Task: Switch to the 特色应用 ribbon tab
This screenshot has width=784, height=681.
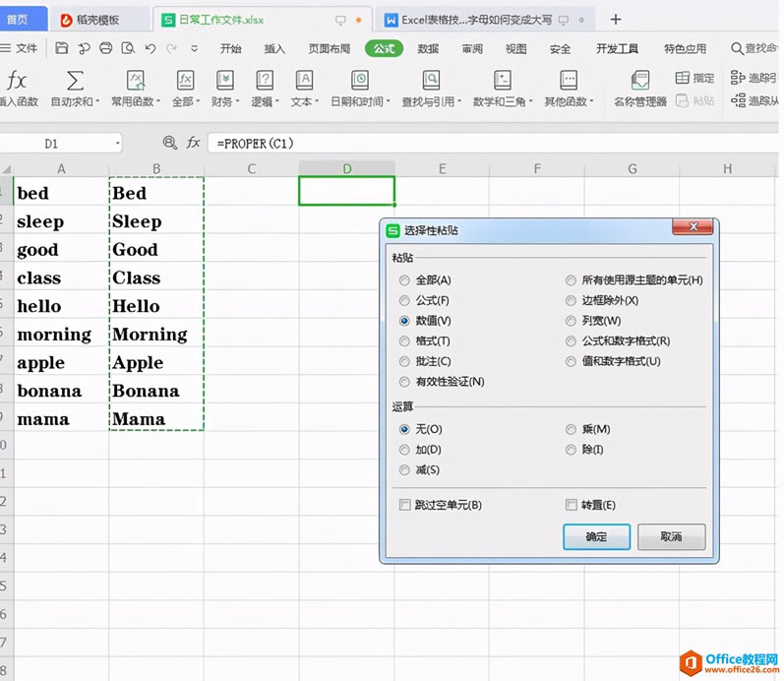Action: click(x=685, y=48)
